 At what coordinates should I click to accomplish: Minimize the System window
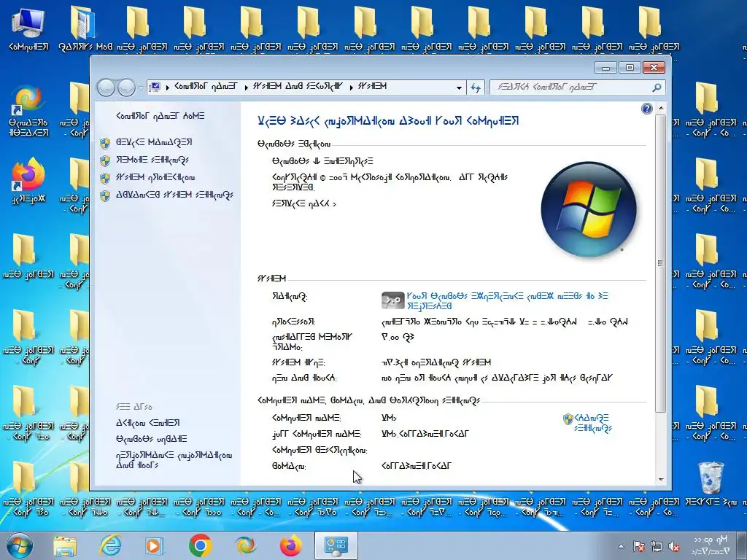pyautogui.click(x=605, y=68)
